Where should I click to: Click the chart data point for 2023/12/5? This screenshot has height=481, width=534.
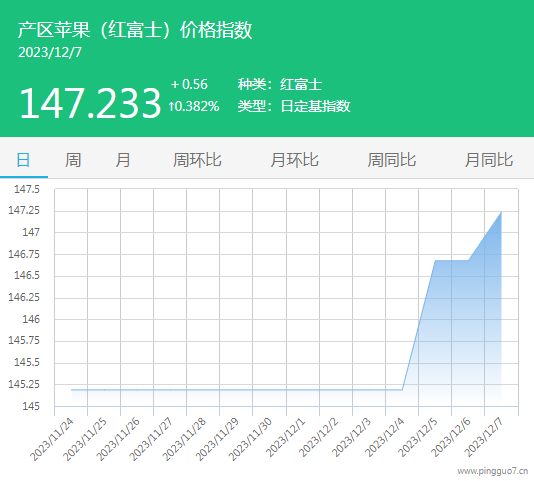click(435, 261)
